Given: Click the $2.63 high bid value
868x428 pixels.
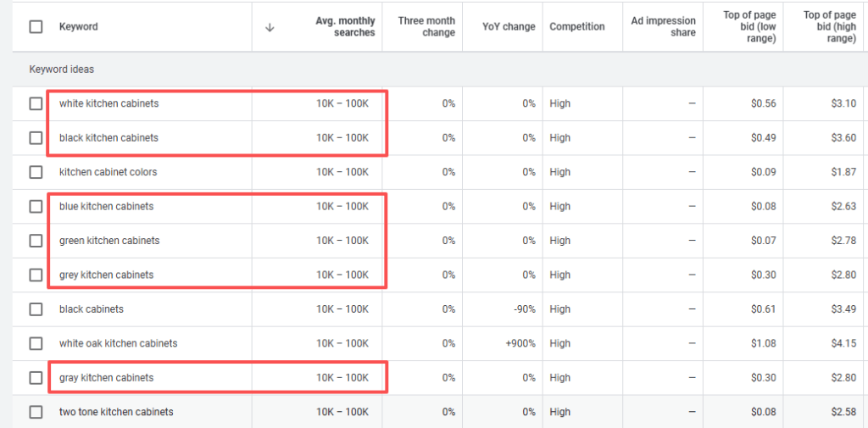Looking at the screenshot, I should (843, 207).
